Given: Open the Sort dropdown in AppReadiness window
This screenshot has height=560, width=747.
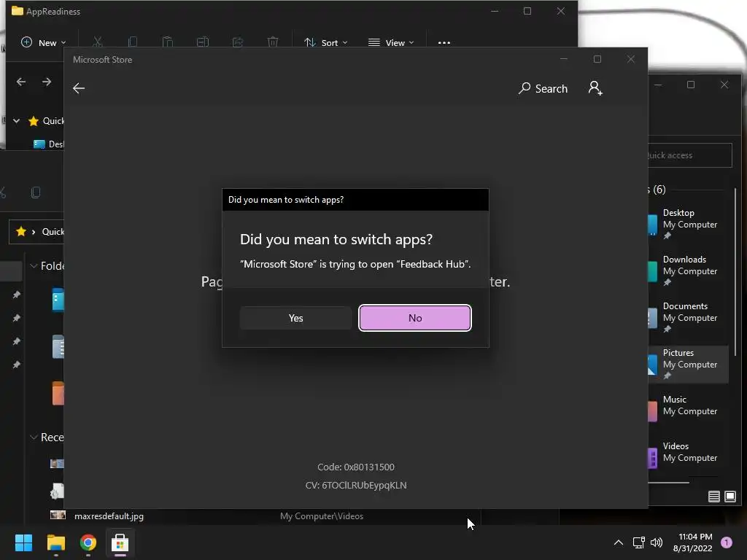Looking at the screenshot, I should tap(326, 42).
